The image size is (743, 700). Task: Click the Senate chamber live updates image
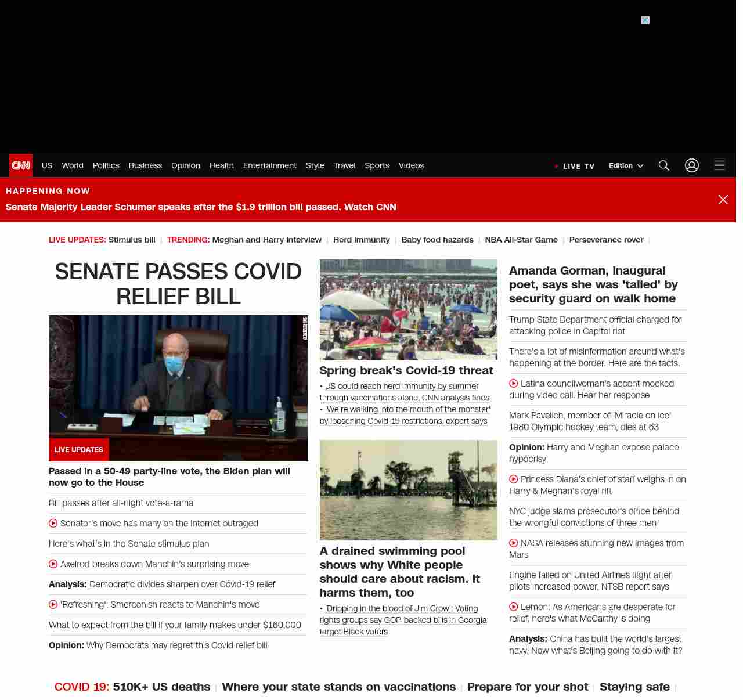(x=178, y=377)
